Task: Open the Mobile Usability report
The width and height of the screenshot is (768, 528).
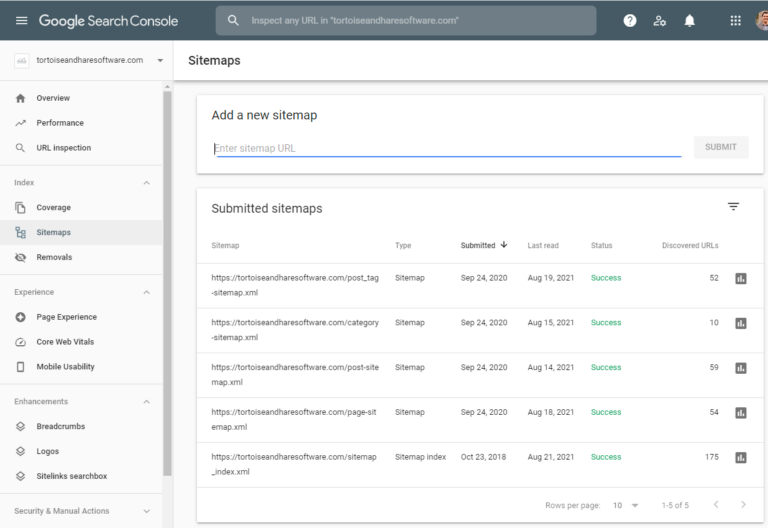Action: (65, 367)
